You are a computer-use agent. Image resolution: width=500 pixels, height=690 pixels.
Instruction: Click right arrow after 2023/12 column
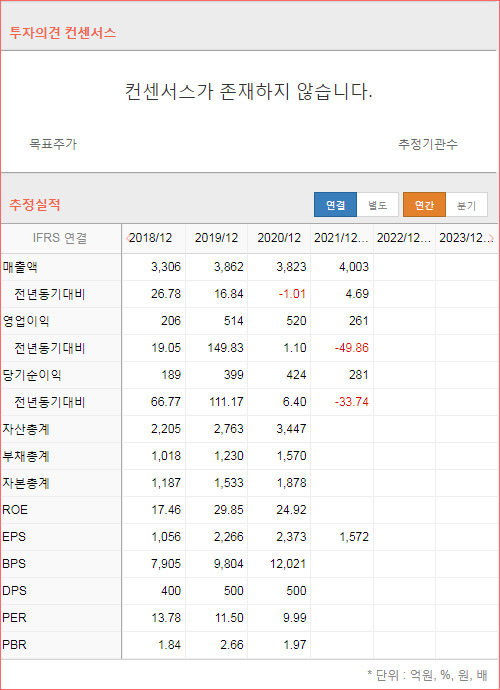point(491,238)
